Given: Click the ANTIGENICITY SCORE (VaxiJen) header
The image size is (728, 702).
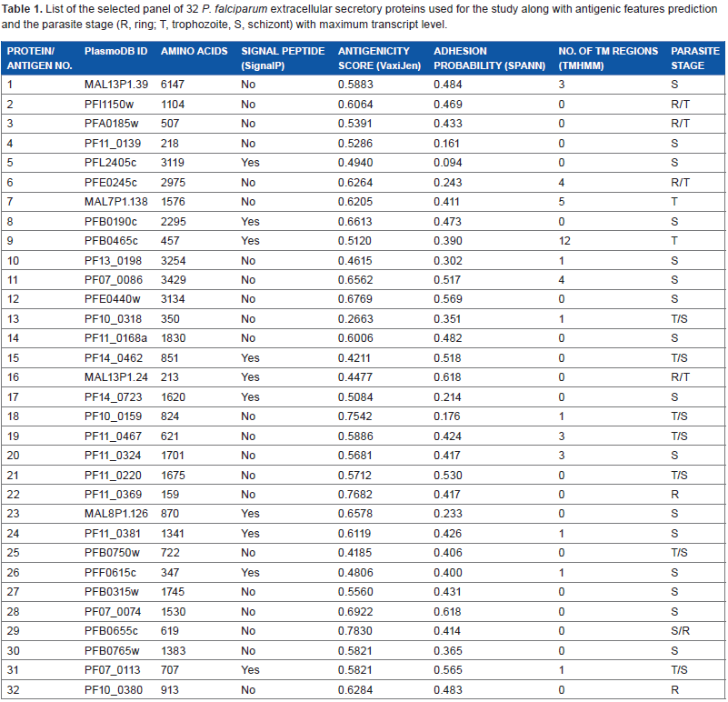Looking at the screenshot, I should click(x=379, y=58).
